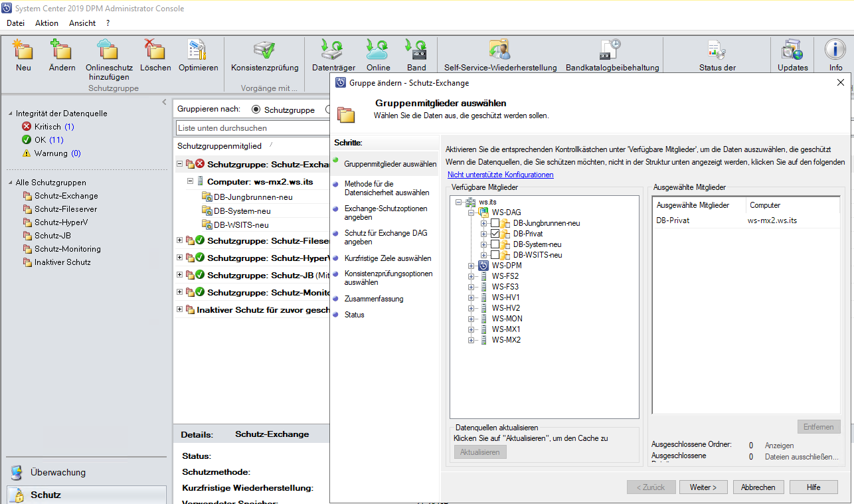This screenshot has height=504, width=854.
Task: Expand the WS-FS2 tree node
Action: pyautogui.click(x=471, y=276)
